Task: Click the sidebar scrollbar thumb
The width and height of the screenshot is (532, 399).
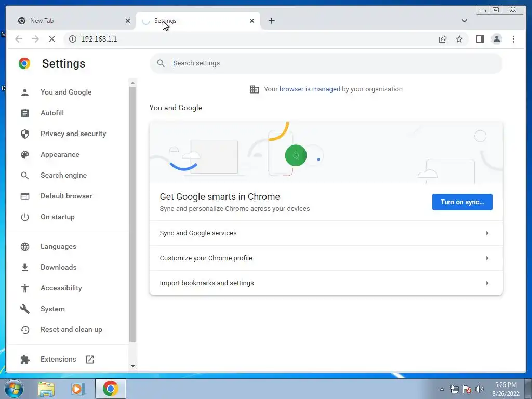Action: click(132, 215)
